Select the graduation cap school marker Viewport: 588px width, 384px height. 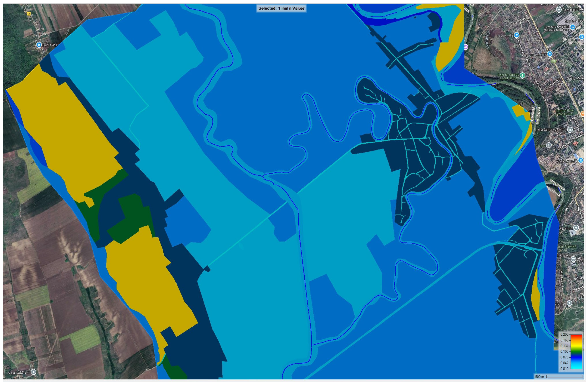click(574, 259)
